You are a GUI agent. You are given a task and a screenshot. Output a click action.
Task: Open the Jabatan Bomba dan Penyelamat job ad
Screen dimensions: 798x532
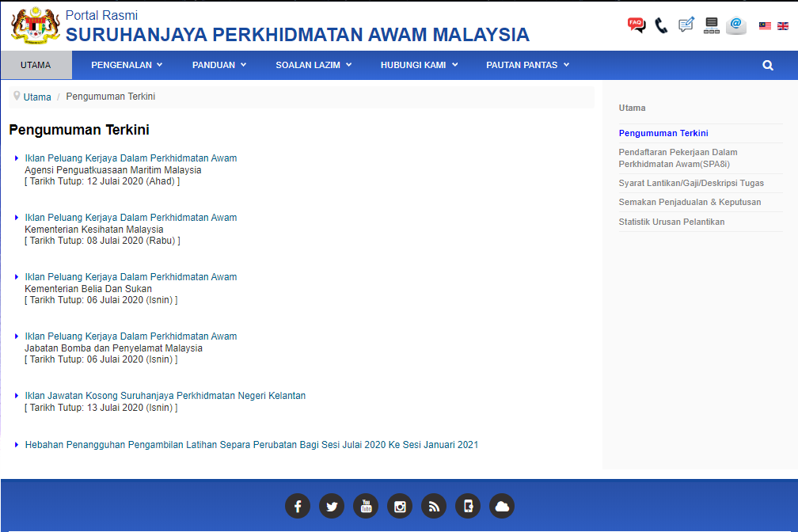pos(131,336)
